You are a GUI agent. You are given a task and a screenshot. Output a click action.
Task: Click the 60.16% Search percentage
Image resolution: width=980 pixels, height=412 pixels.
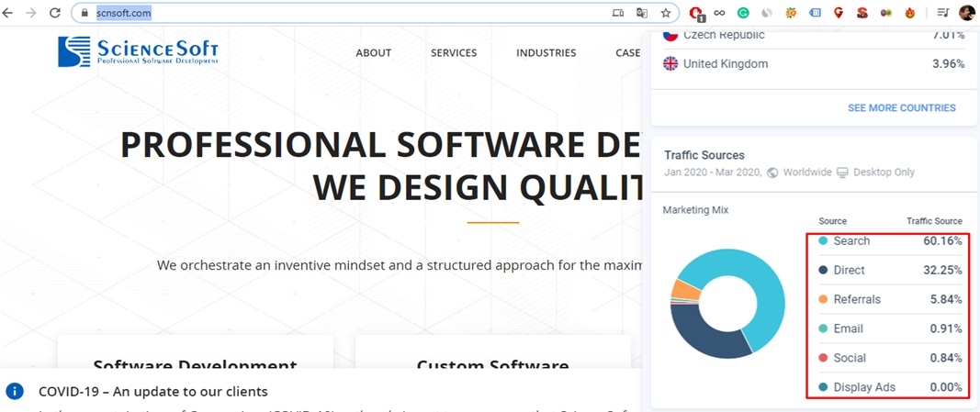(942, 241)
